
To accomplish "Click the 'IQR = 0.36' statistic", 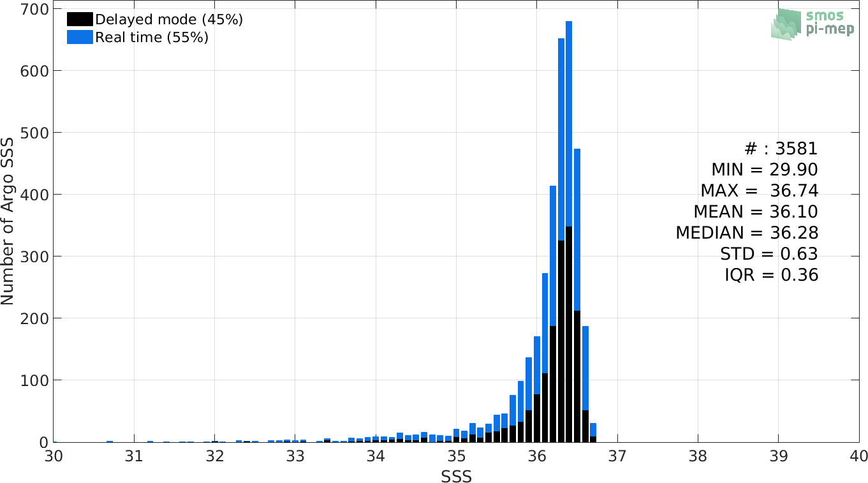I will coord(771,275).
